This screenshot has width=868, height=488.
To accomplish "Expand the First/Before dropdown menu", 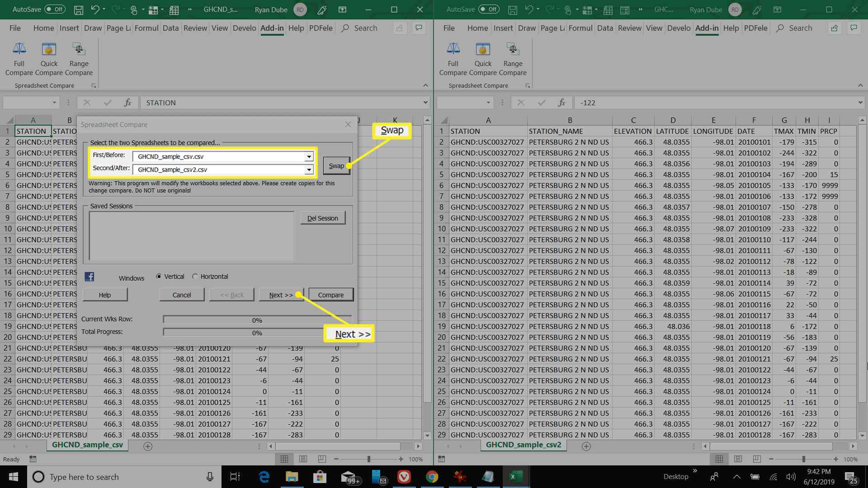I will (x=308, y=157).
